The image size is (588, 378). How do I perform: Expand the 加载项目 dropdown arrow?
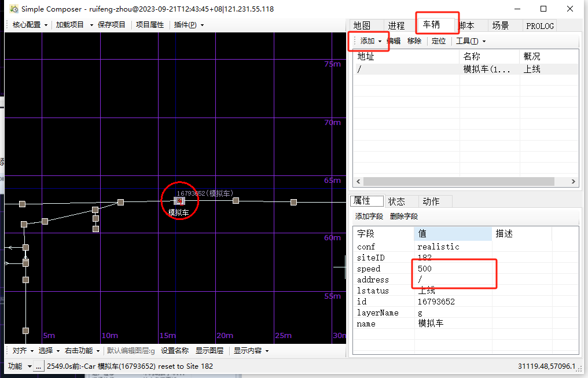(x=91, y=25)
